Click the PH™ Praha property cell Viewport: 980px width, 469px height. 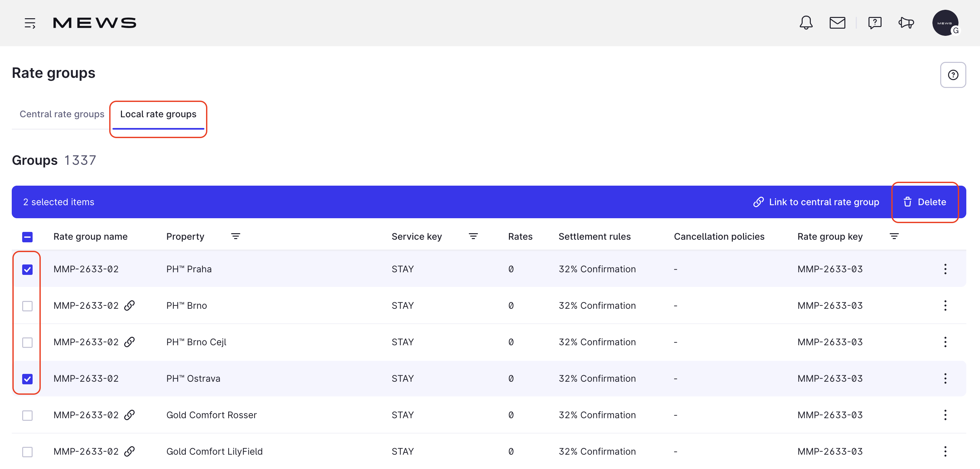189,269
